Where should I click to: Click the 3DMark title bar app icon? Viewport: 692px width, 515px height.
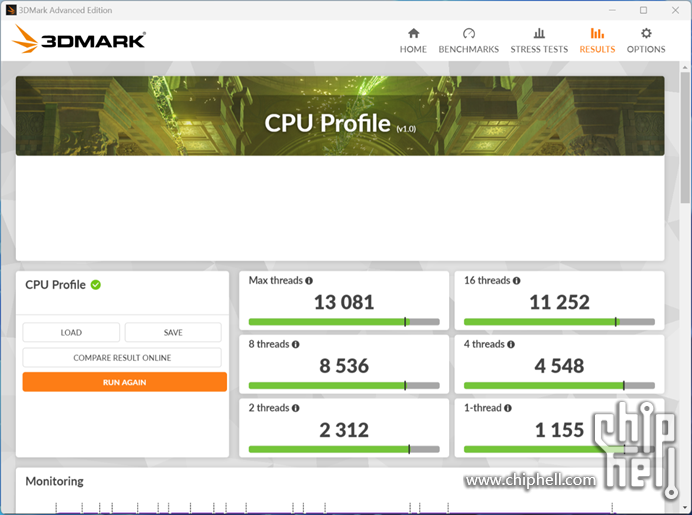pyautogui.click(x=11, y=10)
